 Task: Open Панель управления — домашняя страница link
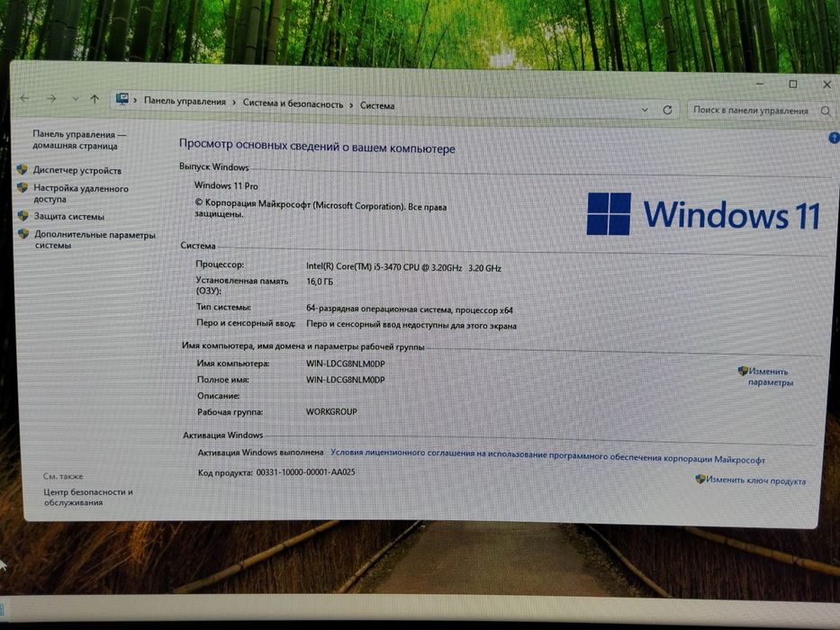pyautogui.click(x=79, y=139)
